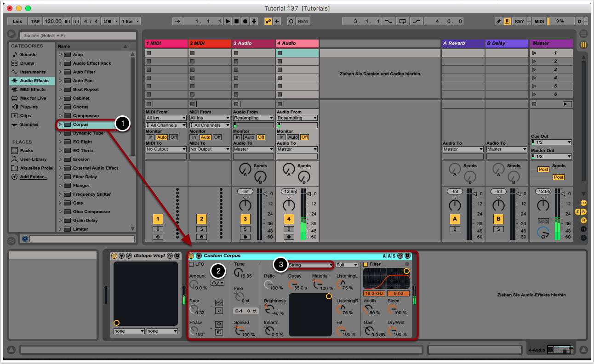Toggle the Corpus Filter on/off box
This screenshot has height=364, width=594.
click(366, 264)
